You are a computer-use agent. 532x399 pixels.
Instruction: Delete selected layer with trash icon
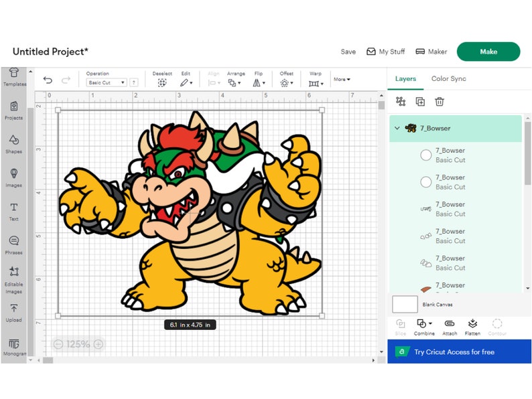click(x=440, y=101)
